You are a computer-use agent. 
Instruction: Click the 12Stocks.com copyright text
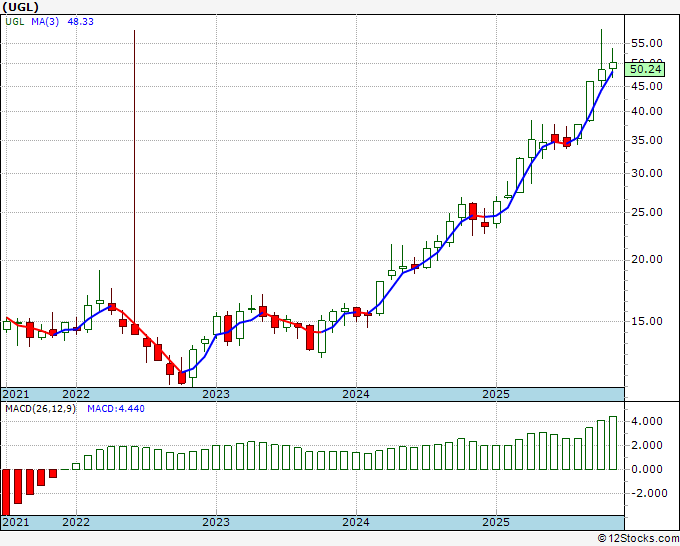pos(638,539)
